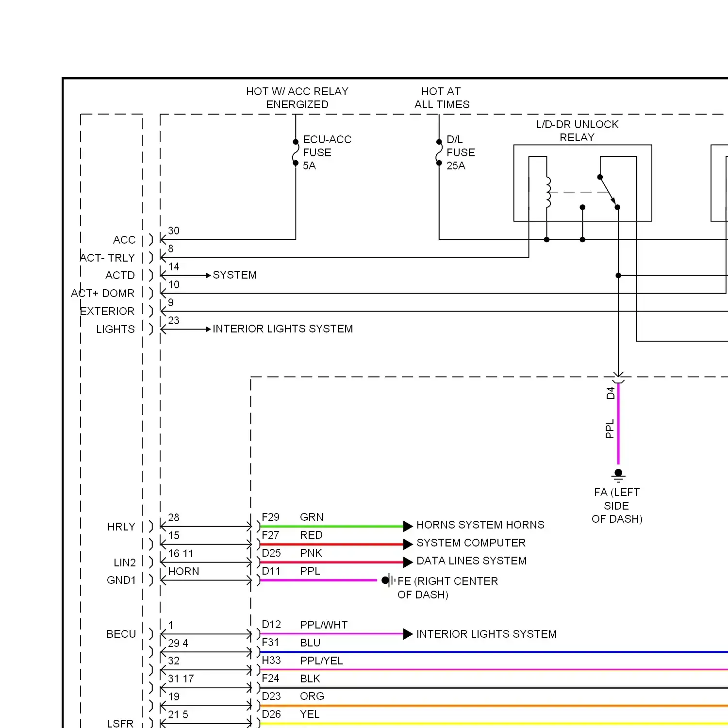The height and width of the screenshot is (728, 728).
Task: Select the GND1 pin label
Action: click(121, 580)
